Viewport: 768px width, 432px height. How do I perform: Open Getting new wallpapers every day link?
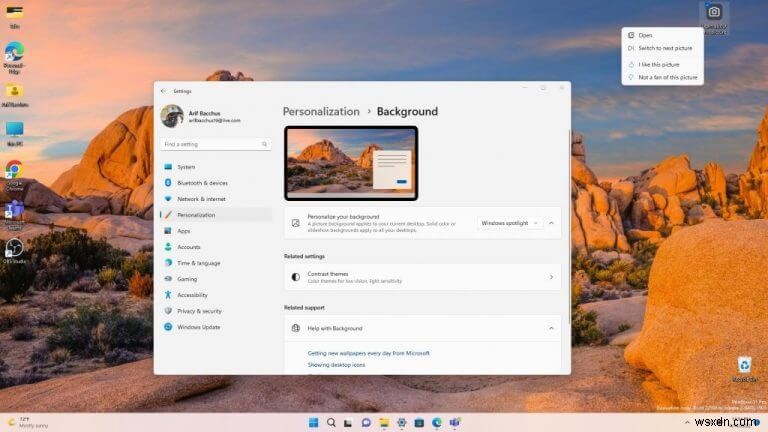tap(368, 353)
